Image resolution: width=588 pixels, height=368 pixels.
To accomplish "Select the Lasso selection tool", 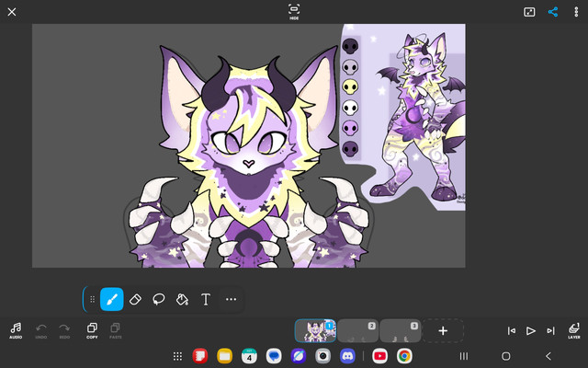I will [159, 299].
